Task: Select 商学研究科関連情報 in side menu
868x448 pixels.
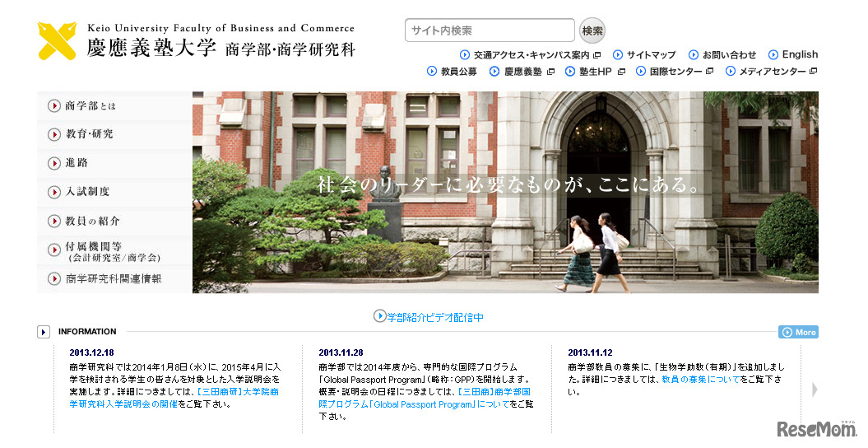Action: coord(114,279)
